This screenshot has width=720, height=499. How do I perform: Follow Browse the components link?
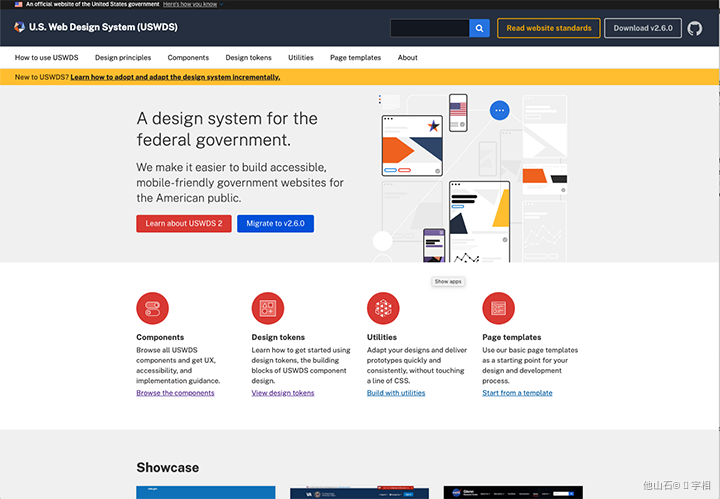[175, 393]
